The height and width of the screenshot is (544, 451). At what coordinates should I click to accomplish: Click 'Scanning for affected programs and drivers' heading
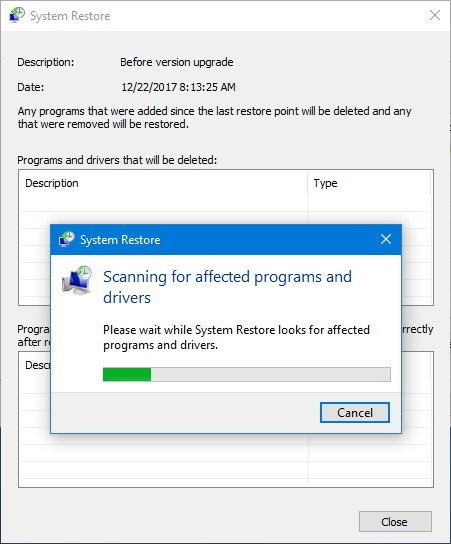[x=227, y=287]
